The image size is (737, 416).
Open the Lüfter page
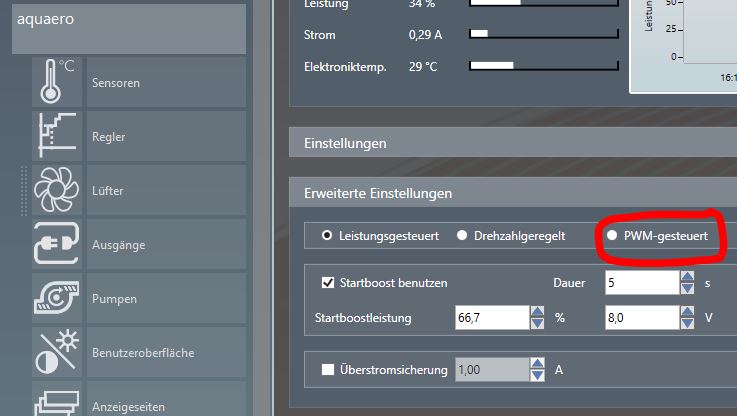click(x=166, y=190)
